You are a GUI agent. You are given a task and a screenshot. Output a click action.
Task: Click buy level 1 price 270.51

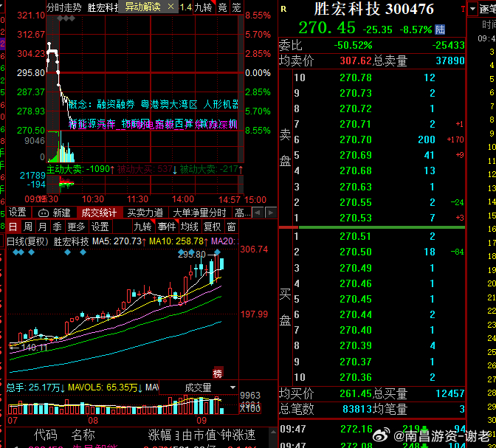point(355,236)
